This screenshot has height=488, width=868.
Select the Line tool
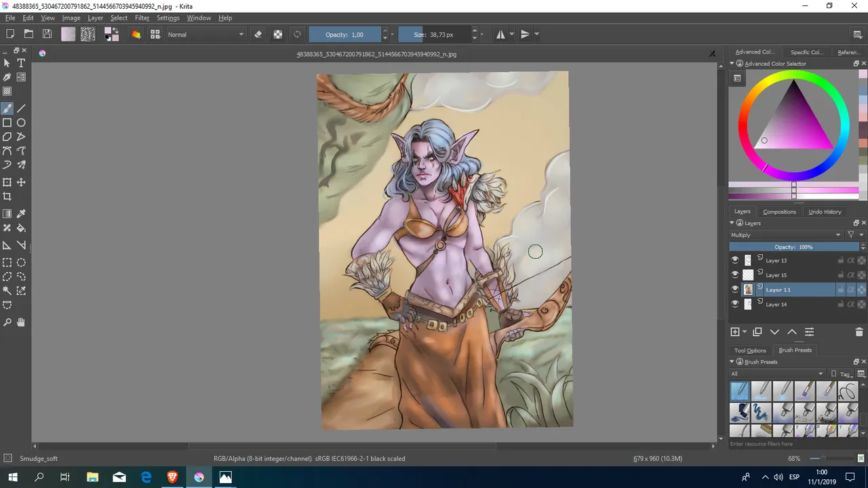(x=21, y=108)
